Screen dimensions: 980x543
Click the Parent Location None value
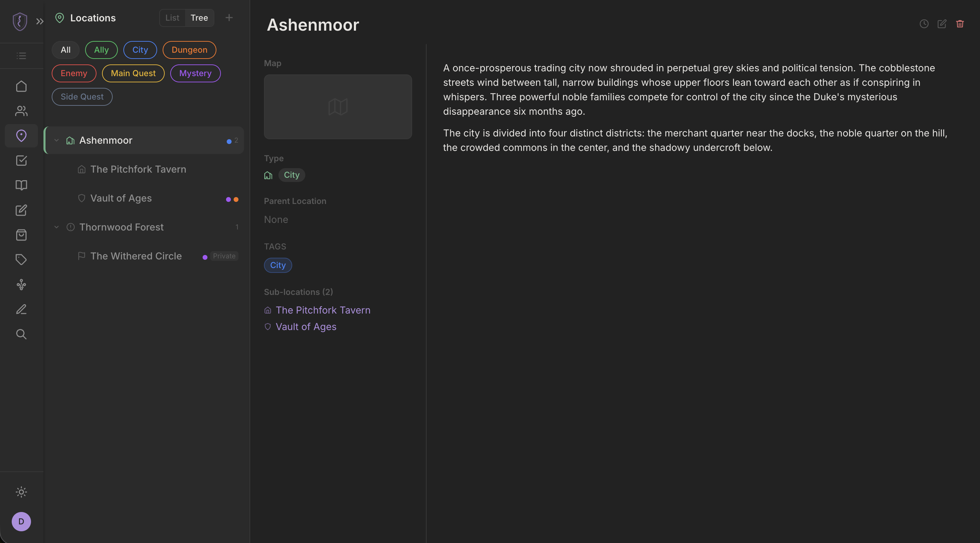[276, 219]
